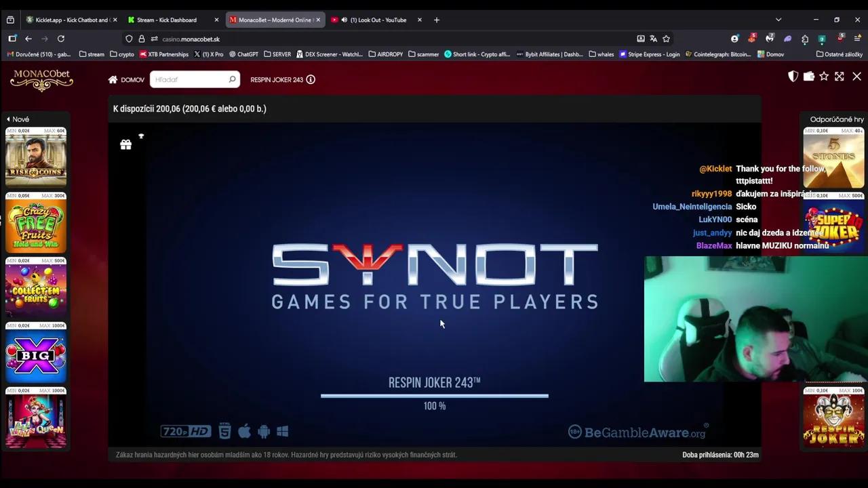Open Doručené Gmail bookmark
Image resolution: width=868 pixels, height=488 pixels.
coord(39,54)
